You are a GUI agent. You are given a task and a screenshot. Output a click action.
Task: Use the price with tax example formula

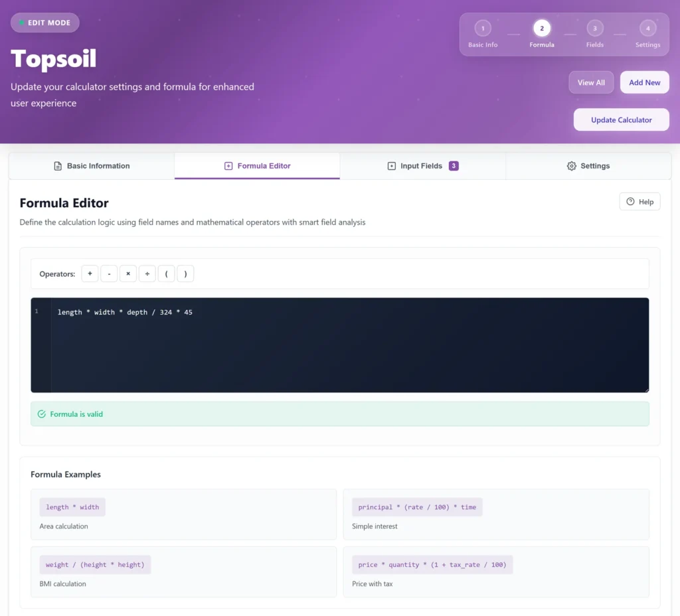[x=432, y=565]
